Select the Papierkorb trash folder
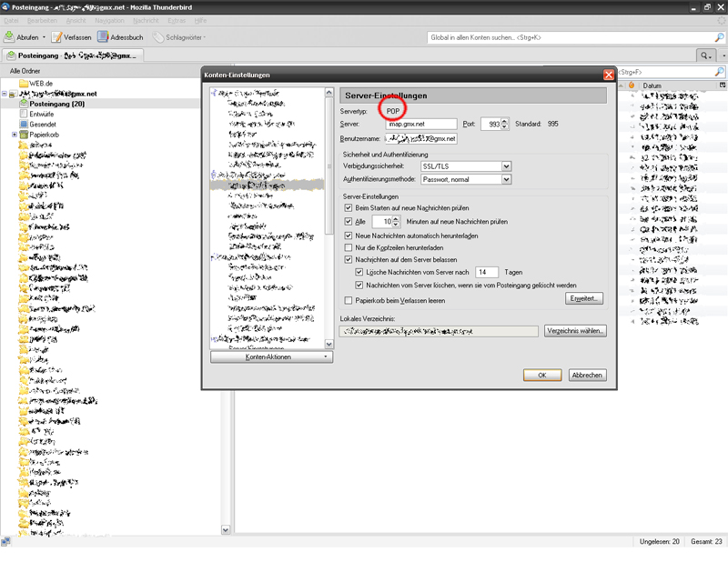 (x=45, y=135)
